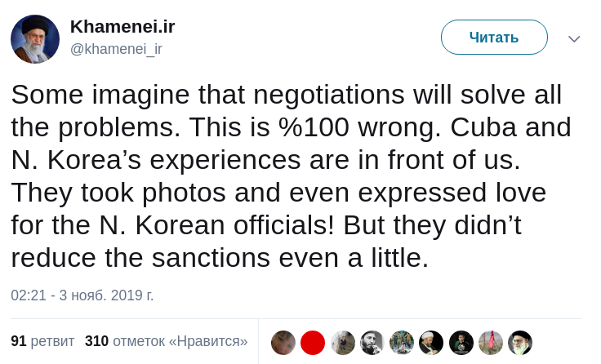Click the @khamenei_ir handle
601x364 pixels.
coord(116,49)
